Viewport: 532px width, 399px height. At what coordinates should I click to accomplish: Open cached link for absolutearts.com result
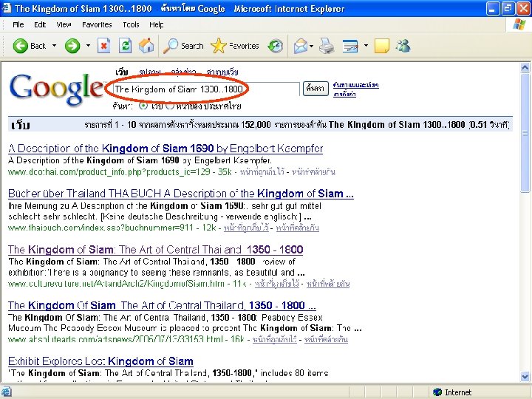pos(274,339)
